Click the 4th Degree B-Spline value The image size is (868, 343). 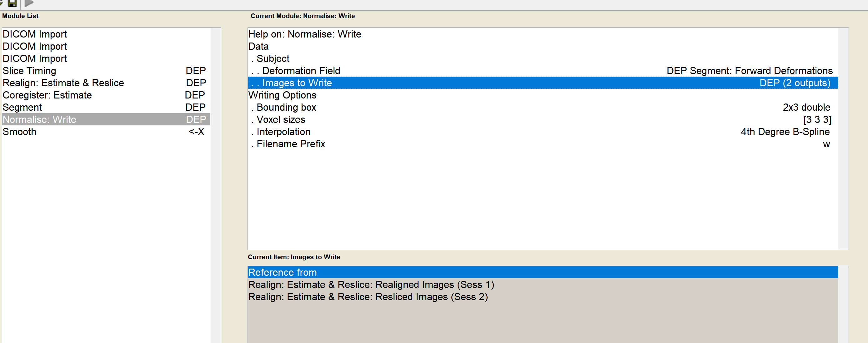(x=785, y=132)
